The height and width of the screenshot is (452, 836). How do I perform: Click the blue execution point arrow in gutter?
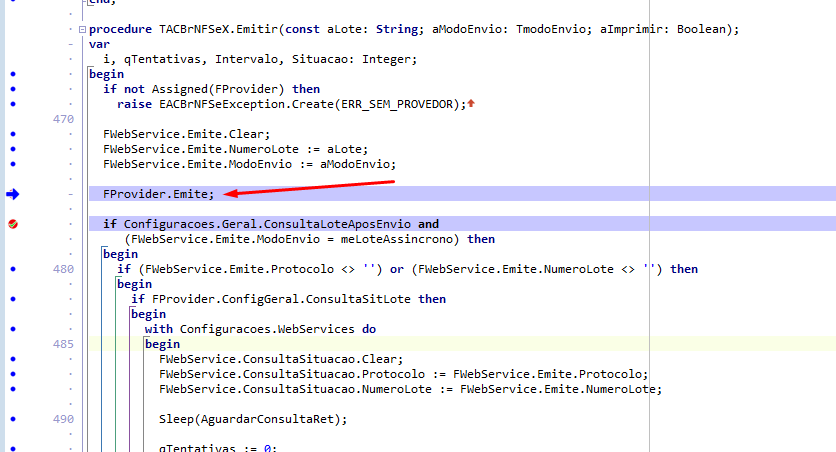coord(13,195)
